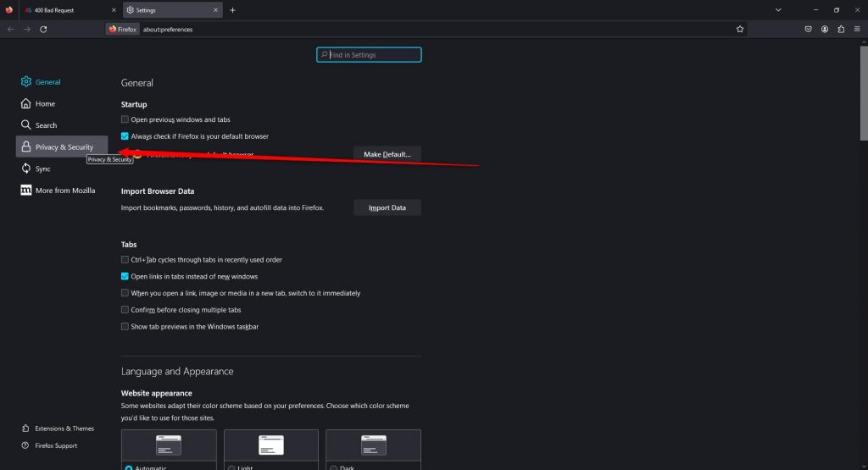Toggle Confirm before closing multiple tabs
This screenshot has height=470, width=868.
125,310
